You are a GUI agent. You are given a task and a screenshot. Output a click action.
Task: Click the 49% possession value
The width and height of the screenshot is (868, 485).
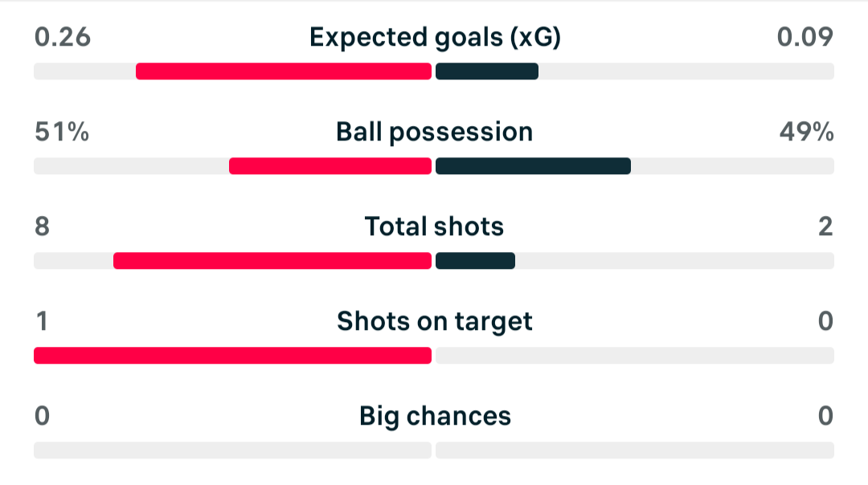coord(807,132)
